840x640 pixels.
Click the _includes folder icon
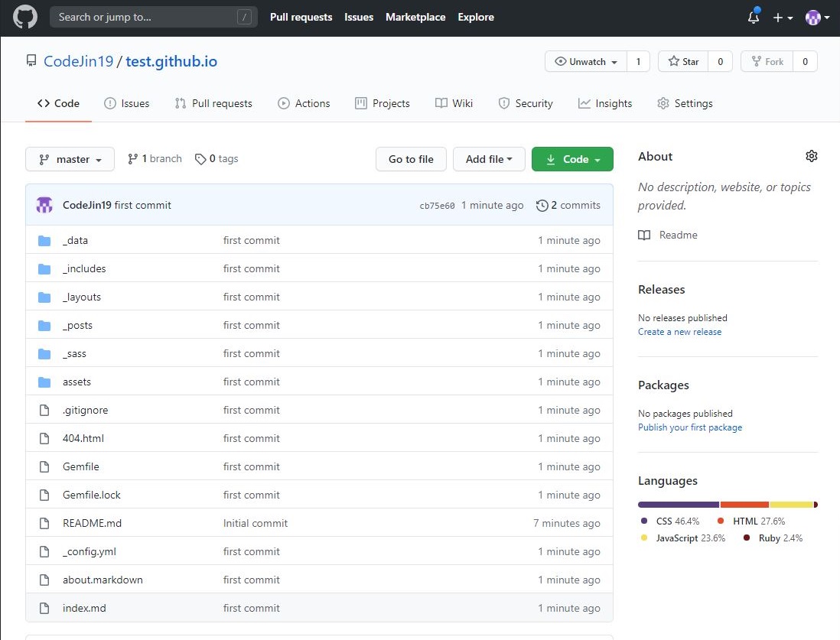(44, 269)
